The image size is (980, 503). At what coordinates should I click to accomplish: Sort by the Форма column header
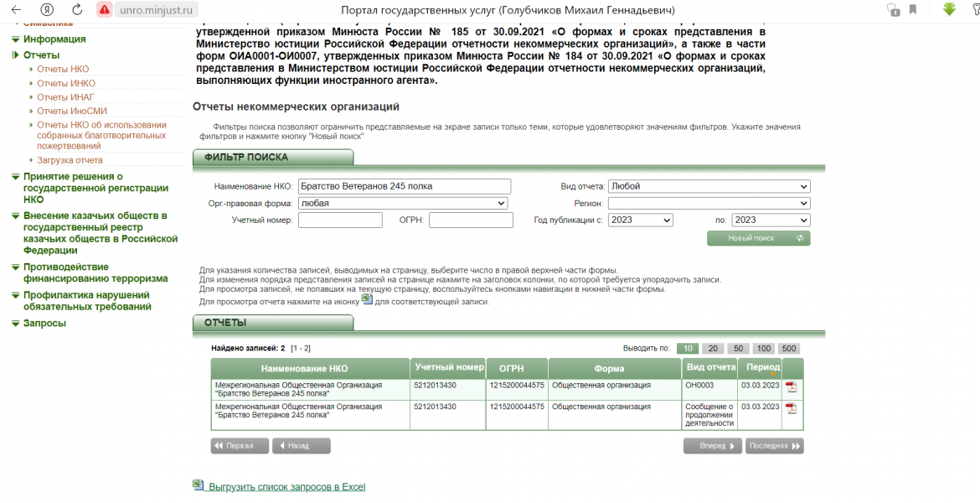pos(615,369)
